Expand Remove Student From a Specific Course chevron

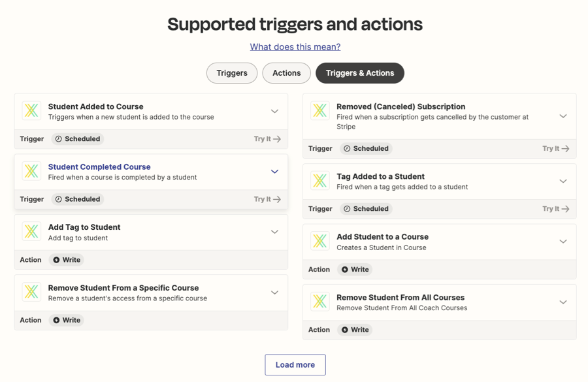(x=275, y=293)
